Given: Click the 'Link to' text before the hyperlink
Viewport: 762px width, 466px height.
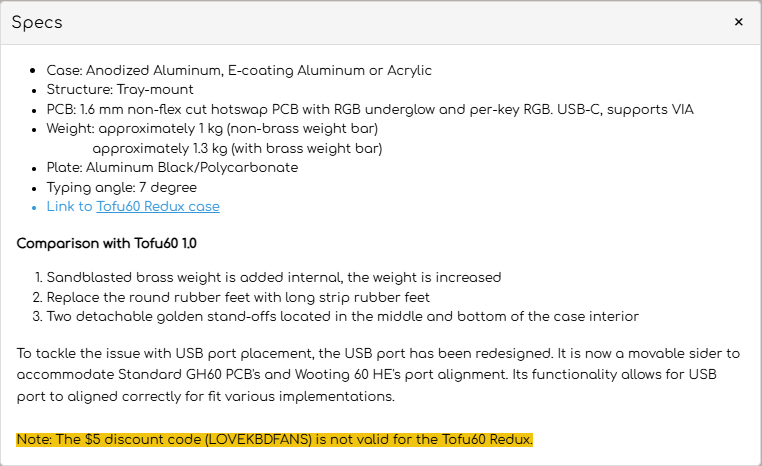Looking at the screenshot, I should click(x=69, y=207).
